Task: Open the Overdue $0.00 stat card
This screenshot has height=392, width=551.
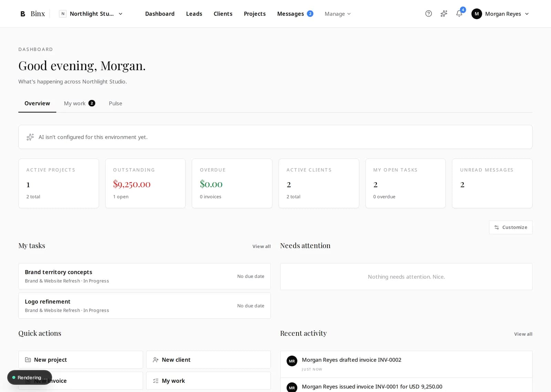Action: 232,183
